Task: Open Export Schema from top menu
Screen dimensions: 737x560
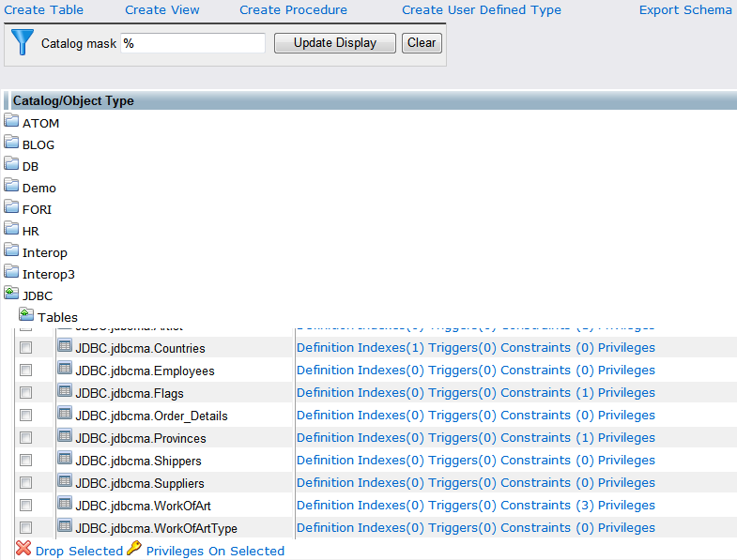Action: tap(685, 10)
